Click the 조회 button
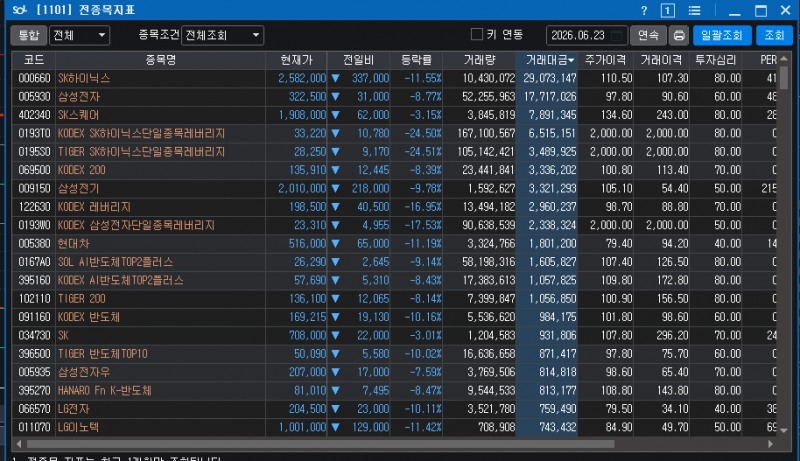800x461 pixels. [x=774, y=35]
